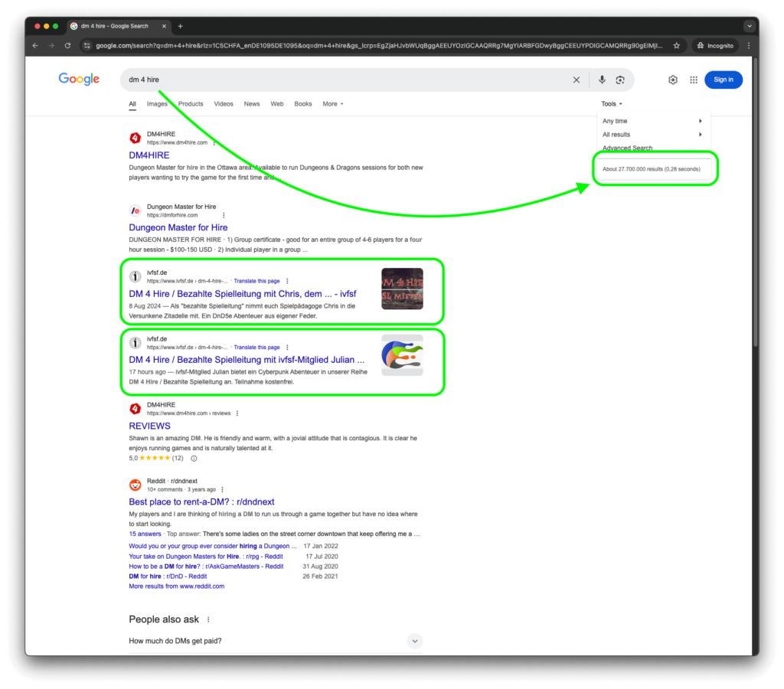Open Search by image (Lens) icon

click(x=620, y=80)
